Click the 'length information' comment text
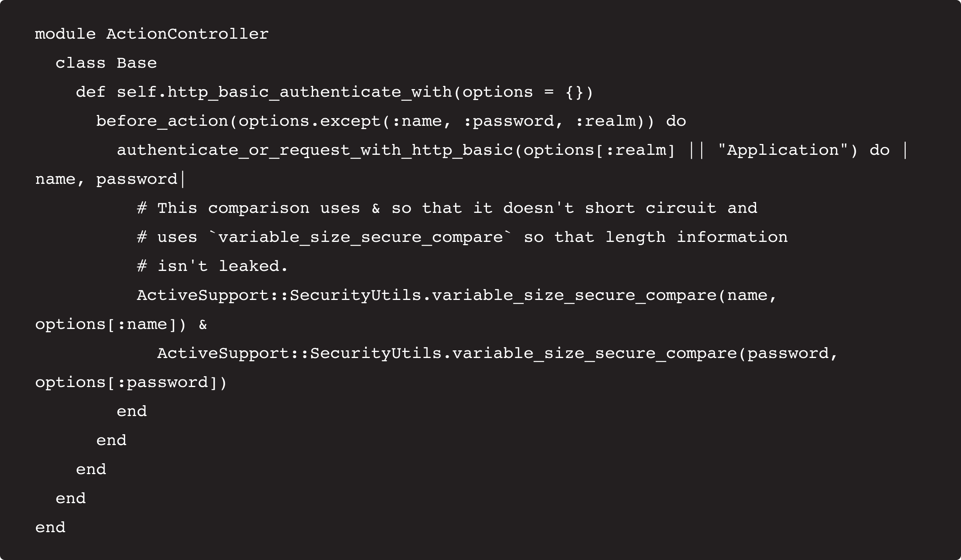 click(x=696, y=237)
